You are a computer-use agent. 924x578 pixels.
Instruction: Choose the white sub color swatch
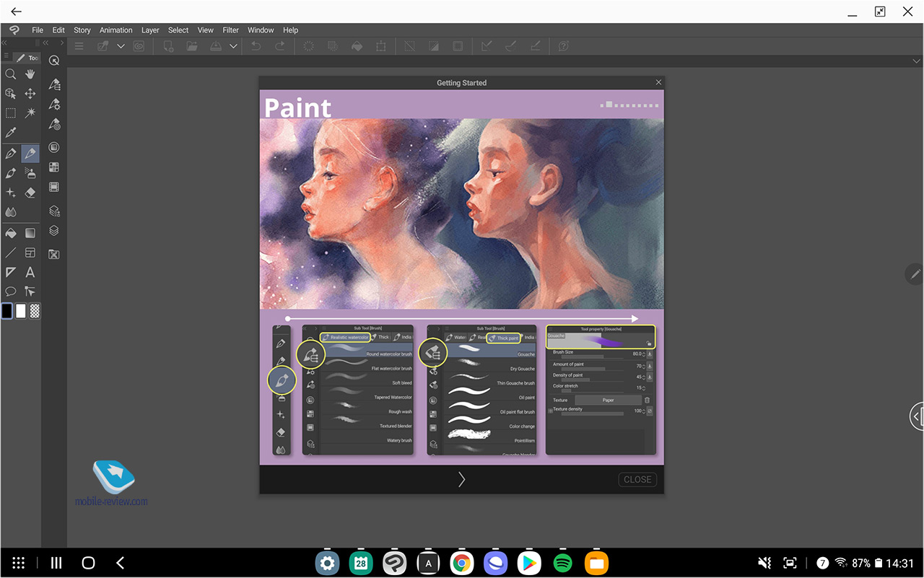pos(21,311)
